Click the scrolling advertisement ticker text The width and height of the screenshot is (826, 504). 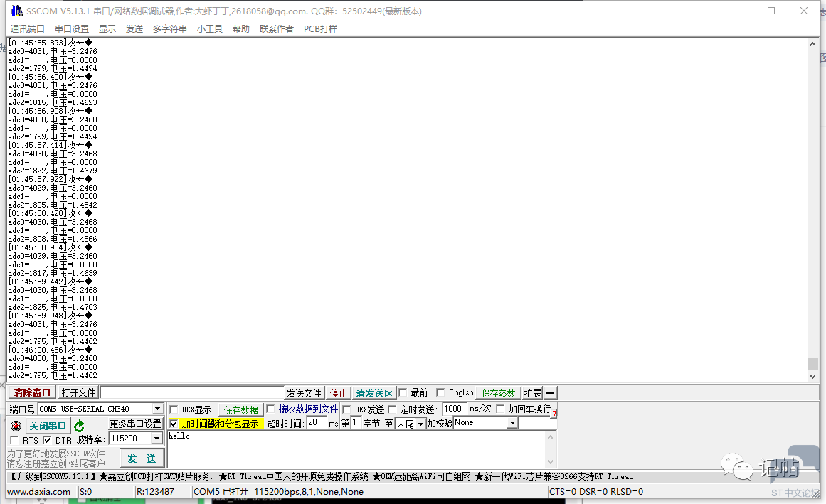[x=322, y=477]
